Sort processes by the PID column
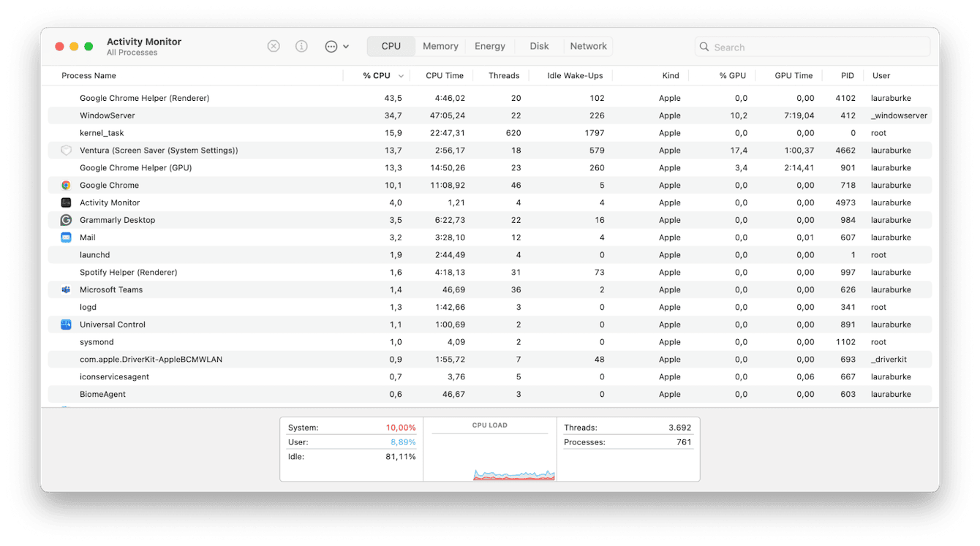 [x=846, y=75]
